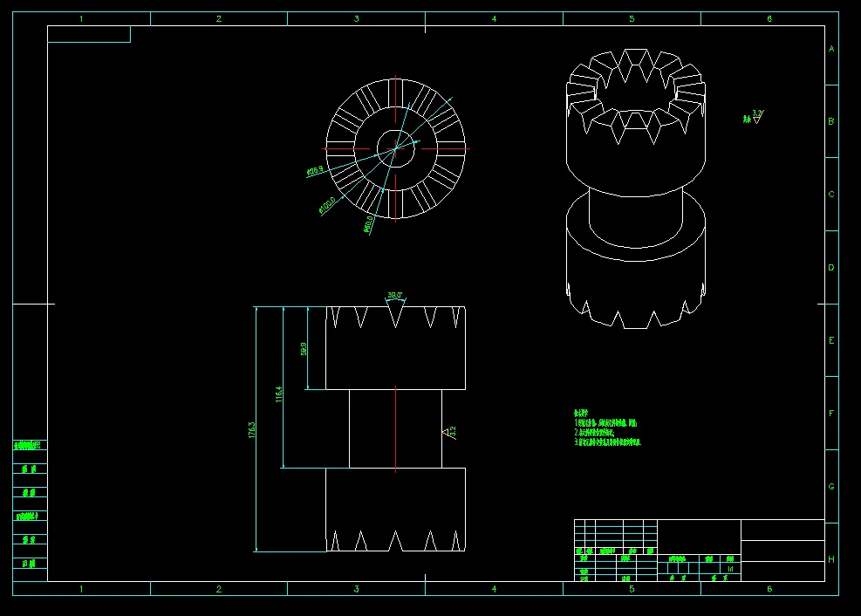Click the title block table at bottom right

click(x=699, y=550)
